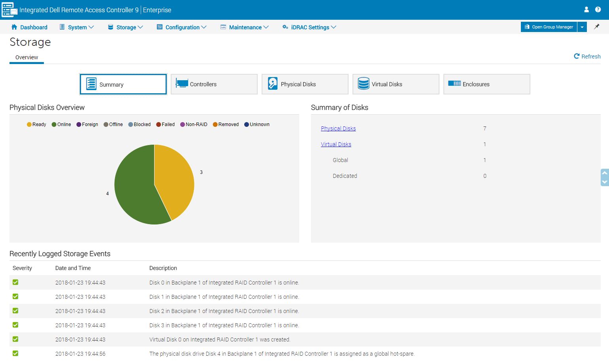Screen dimensions: 609x364
Task: Expand the iDRAC Settings dropdown
Action: pyautogui.click(x=309, y=27)
